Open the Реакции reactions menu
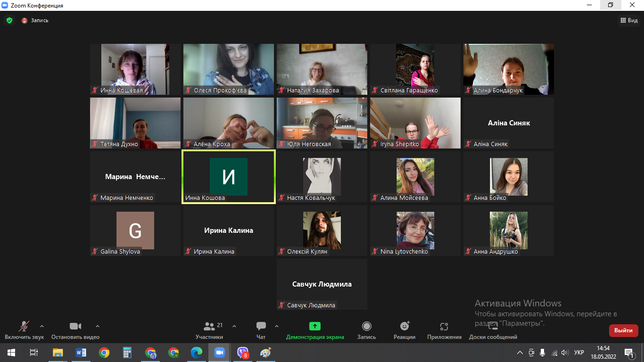Image resolution: width=644 pixels, height=362 pixels. tap(405, 330)
